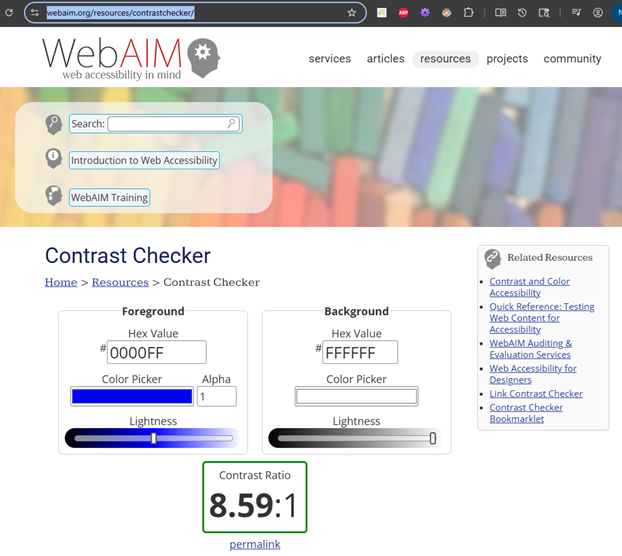Click the browser address bar URL
Viewport: 622px width, 556px height.
(120, 13)
